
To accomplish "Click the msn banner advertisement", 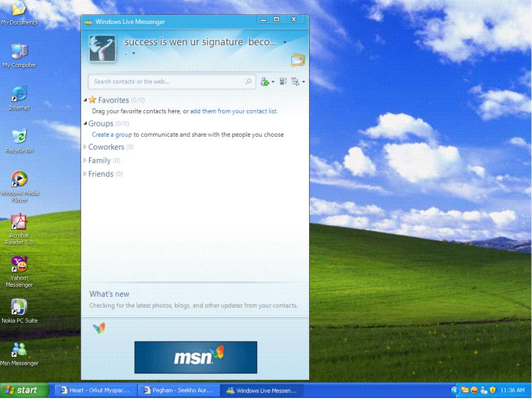I will [x=196, y=358].
